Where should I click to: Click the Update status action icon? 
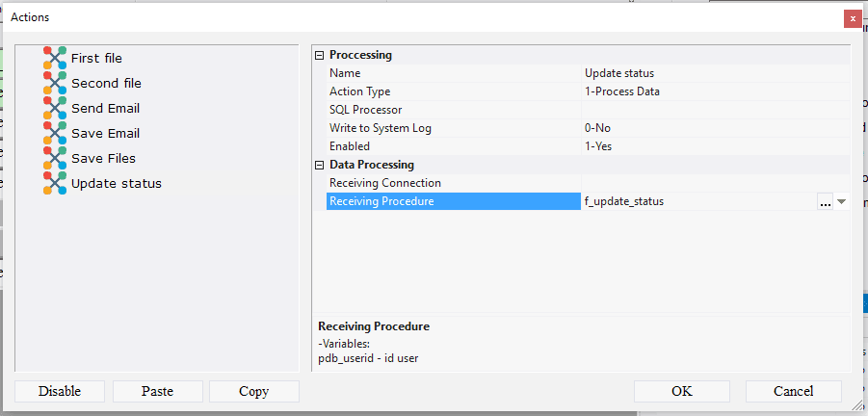point(55,183)
